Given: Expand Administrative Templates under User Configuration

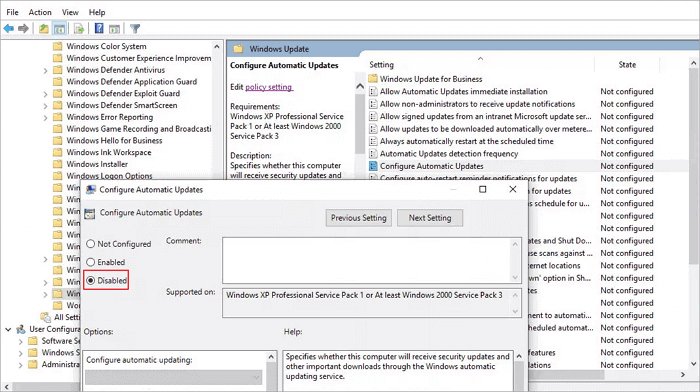Looking at the screenshot, I should pyautogui.click(x=21, y=365).
